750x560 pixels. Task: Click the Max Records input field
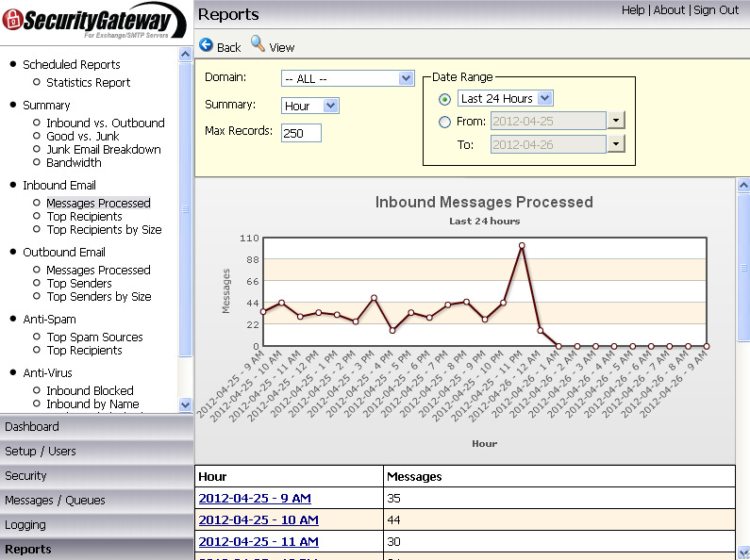coord(301,133)
